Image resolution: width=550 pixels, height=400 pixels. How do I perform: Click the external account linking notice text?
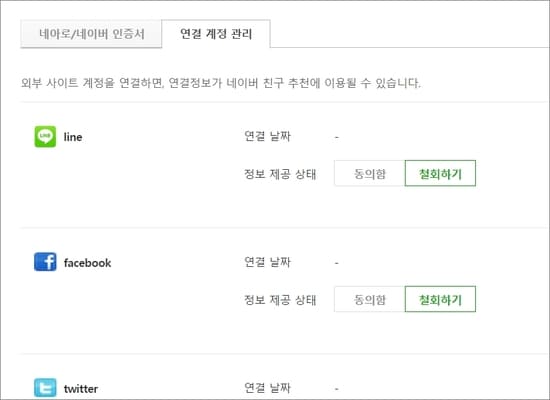pos(221,83)
